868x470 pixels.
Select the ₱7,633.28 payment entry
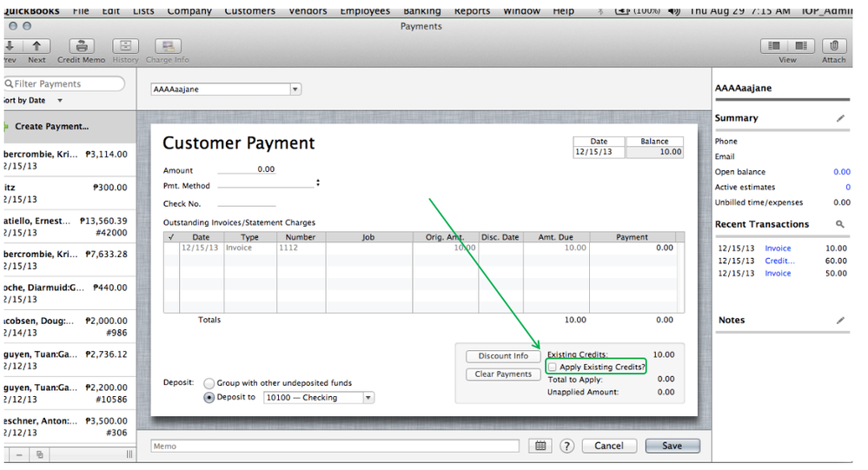(68, 260)
